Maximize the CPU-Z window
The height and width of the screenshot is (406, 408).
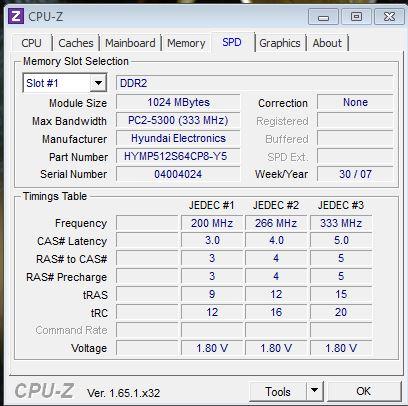[356, 17]
